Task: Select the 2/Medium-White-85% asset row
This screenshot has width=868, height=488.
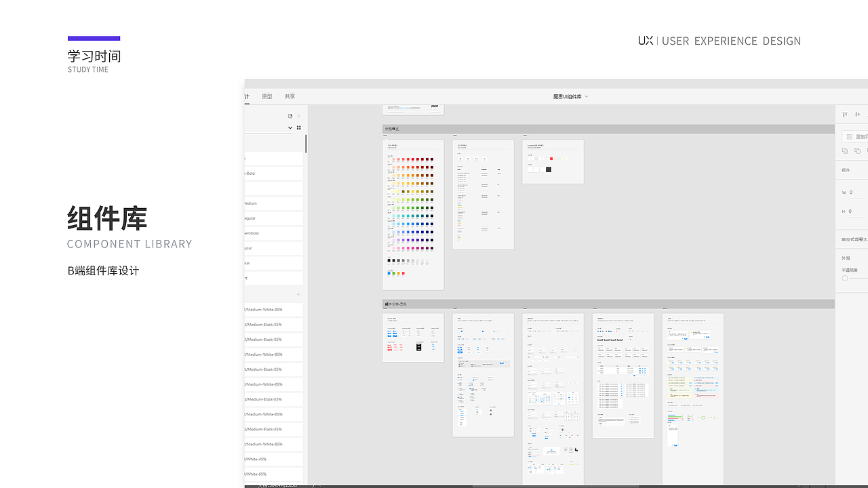Action: tap(273, 444)
